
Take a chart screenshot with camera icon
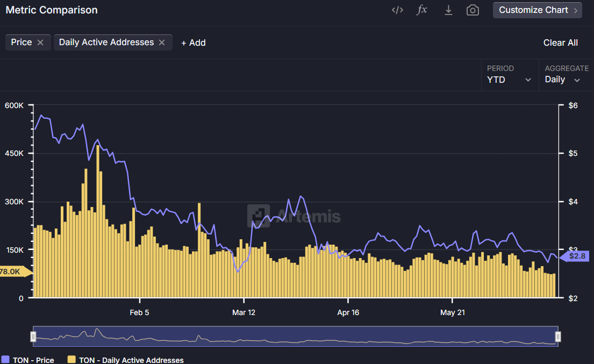tap(473, 10)
